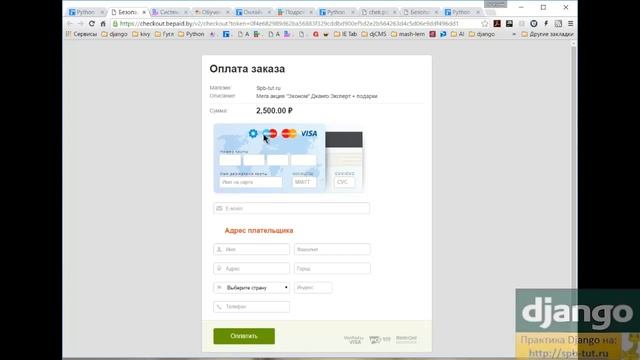Click the Адрес плательщика heading
The width and height of the screenshot is (640, 360).
point(259,231)
